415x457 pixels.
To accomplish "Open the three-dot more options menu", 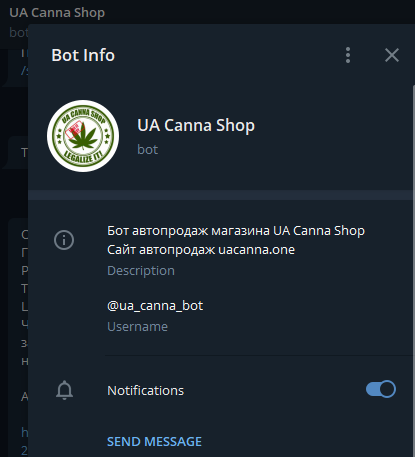I will point(348,55).
